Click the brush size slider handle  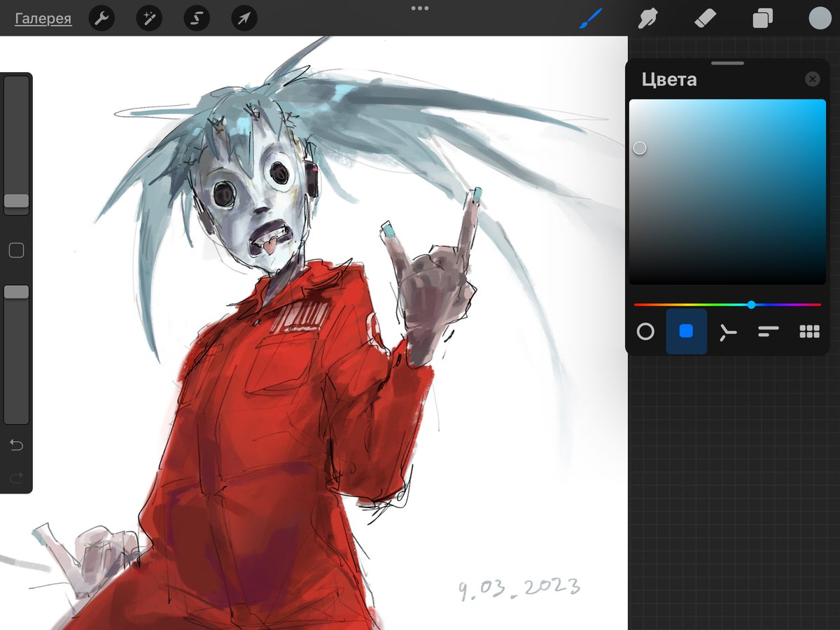[x=16, y=201]
